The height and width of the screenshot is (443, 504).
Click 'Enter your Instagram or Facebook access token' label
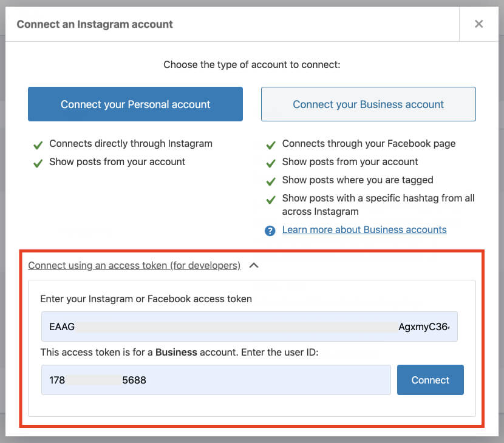point(146,299)
